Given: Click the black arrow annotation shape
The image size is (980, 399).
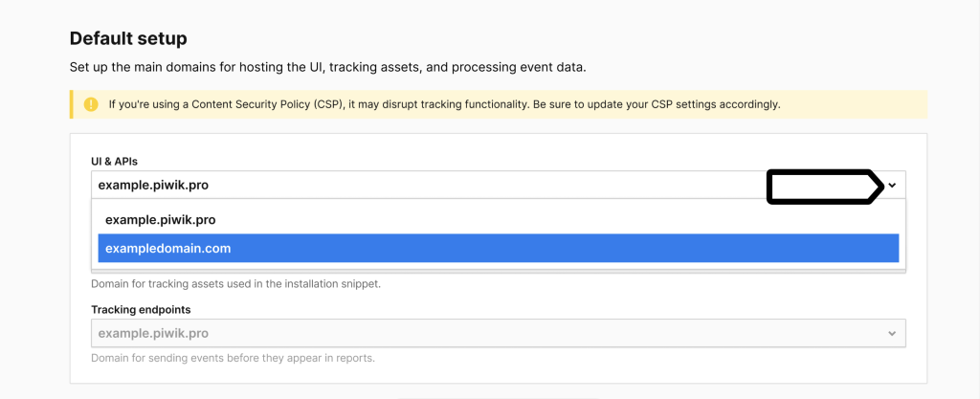Looking at the screenshot, I should (826, 186).
